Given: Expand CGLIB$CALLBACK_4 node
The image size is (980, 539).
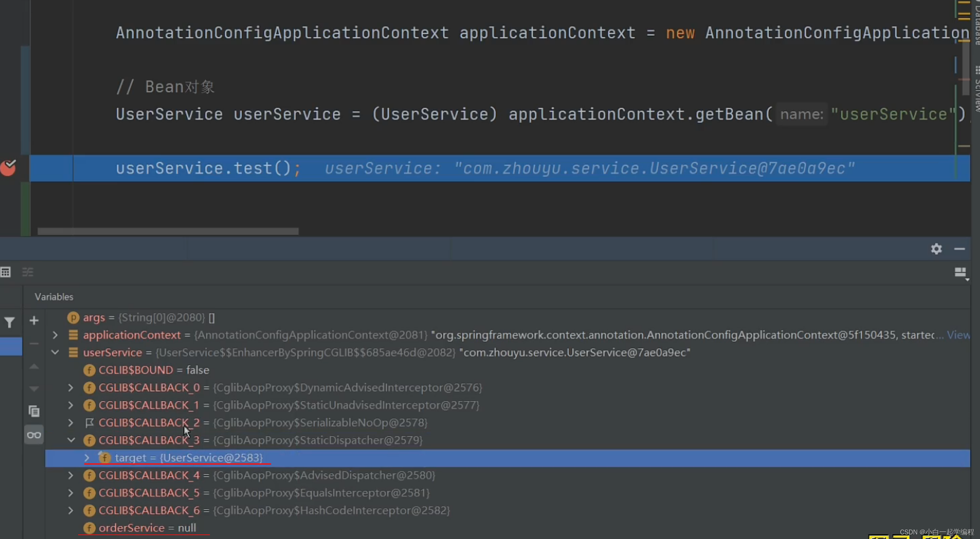Looking at the screenshot, I should tap(70, 475).
